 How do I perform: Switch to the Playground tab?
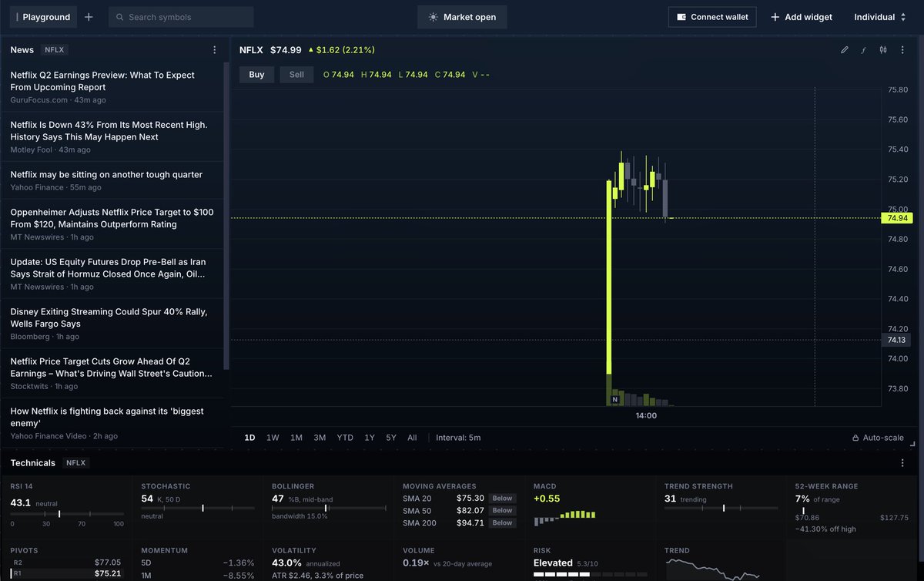point(43,17)
